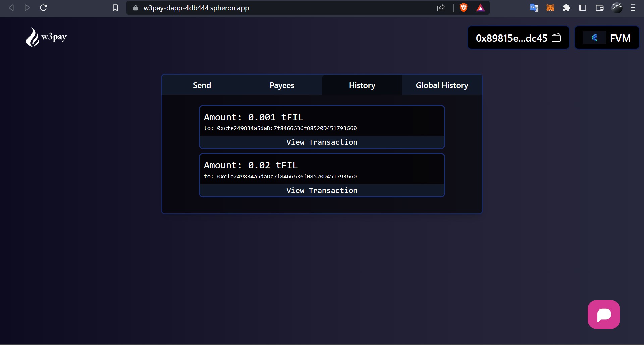Bookmark this page with the bookmark icon
The image size is (644, 345).
pyautogui.click(x=115, y=8)
